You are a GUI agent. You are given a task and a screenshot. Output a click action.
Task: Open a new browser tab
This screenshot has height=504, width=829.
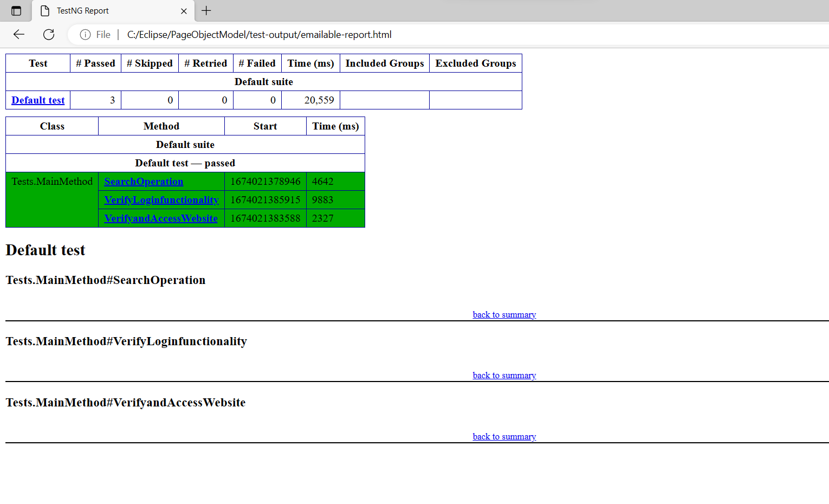(206, 11)
